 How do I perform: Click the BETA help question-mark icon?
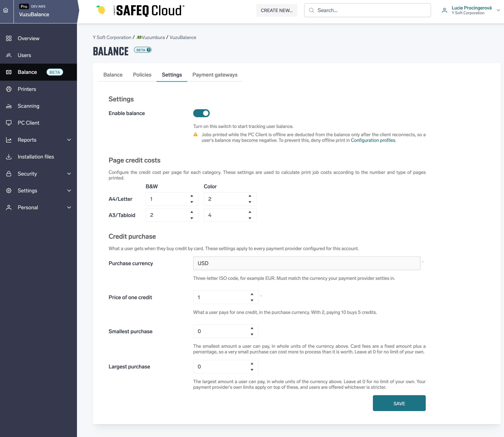(x=149, y=50)
